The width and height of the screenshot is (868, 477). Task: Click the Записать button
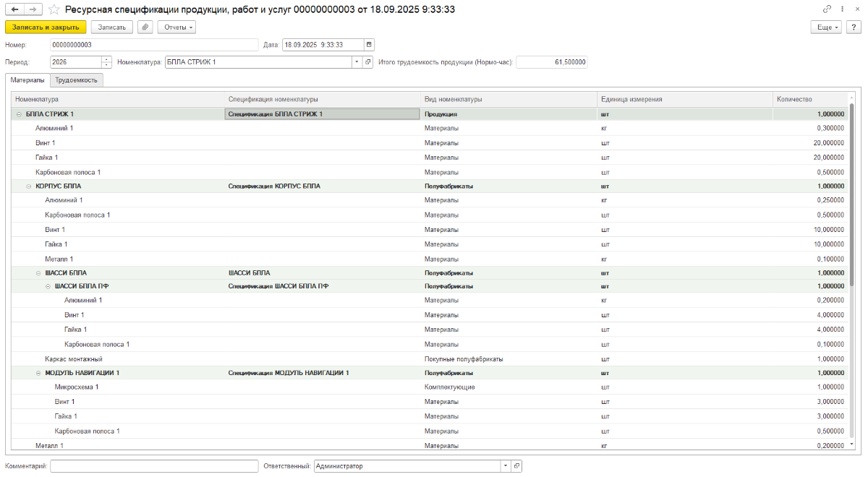[111, 27]
